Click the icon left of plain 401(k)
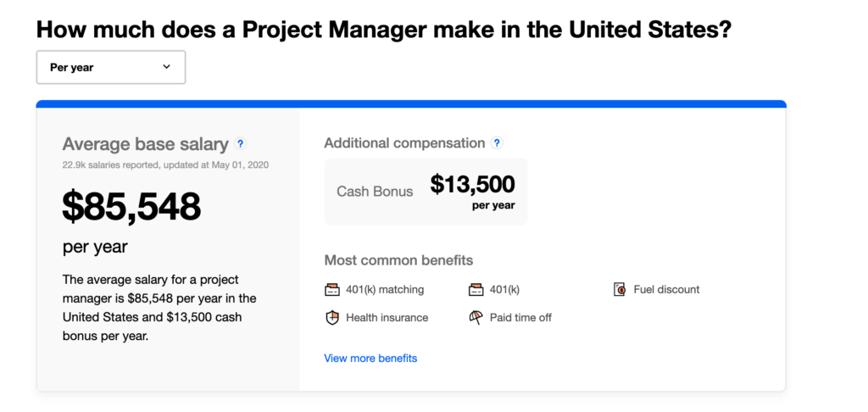868x412 pixels. click(476, 290)
